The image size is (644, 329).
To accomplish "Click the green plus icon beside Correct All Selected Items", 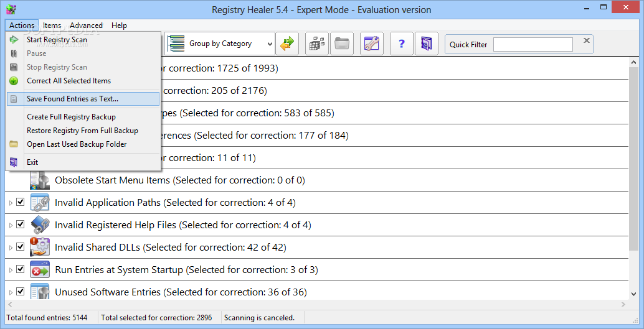I will [14, 81].
